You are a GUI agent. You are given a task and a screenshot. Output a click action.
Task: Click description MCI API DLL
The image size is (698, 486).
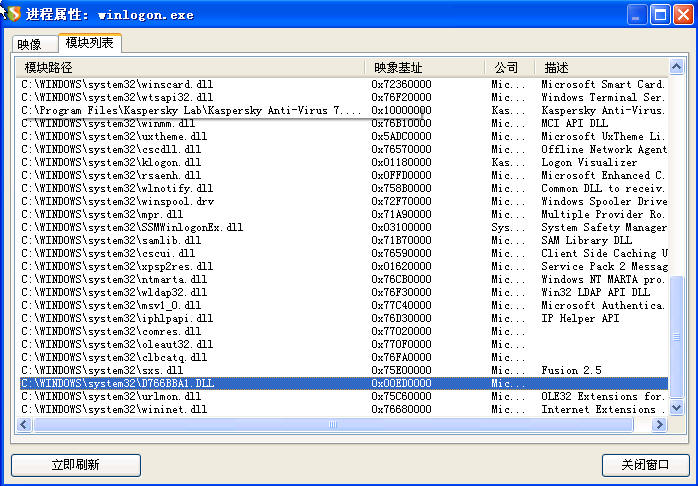574,123
